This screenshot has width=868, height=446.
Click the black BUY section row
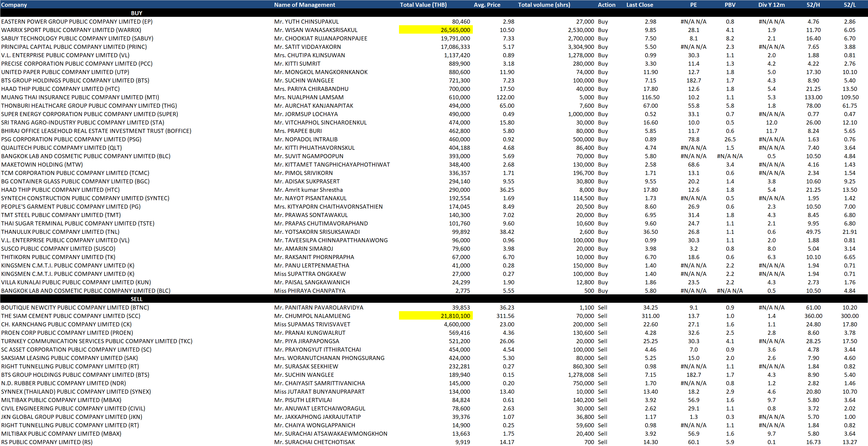[x=137, y=13]
